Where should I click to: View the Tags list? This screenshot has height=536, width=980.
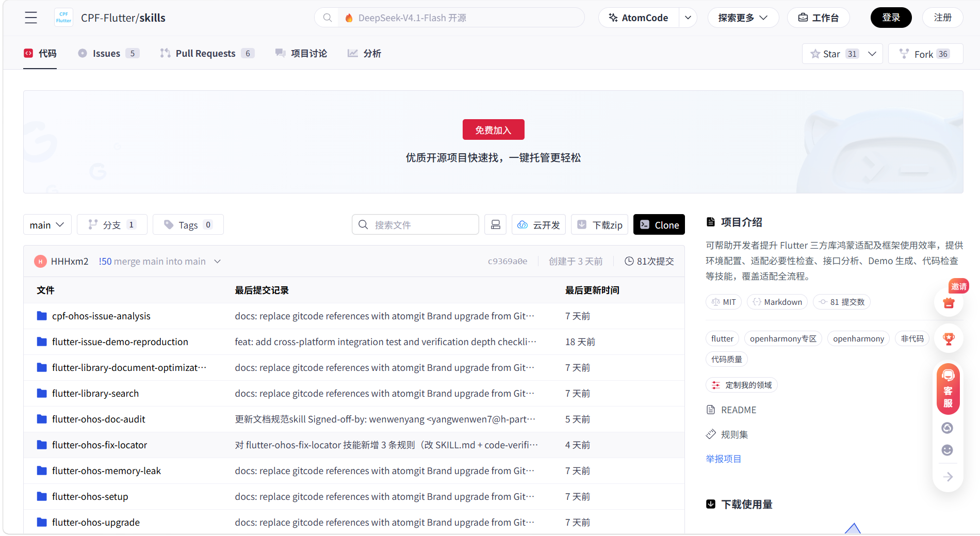coord(188,224)
